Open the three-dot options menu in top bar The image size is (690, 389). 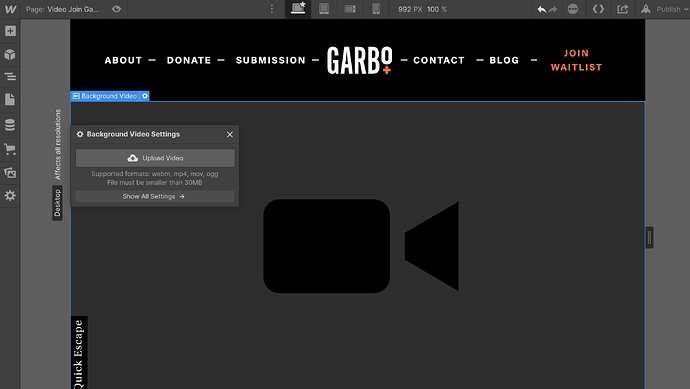[272, 9]
